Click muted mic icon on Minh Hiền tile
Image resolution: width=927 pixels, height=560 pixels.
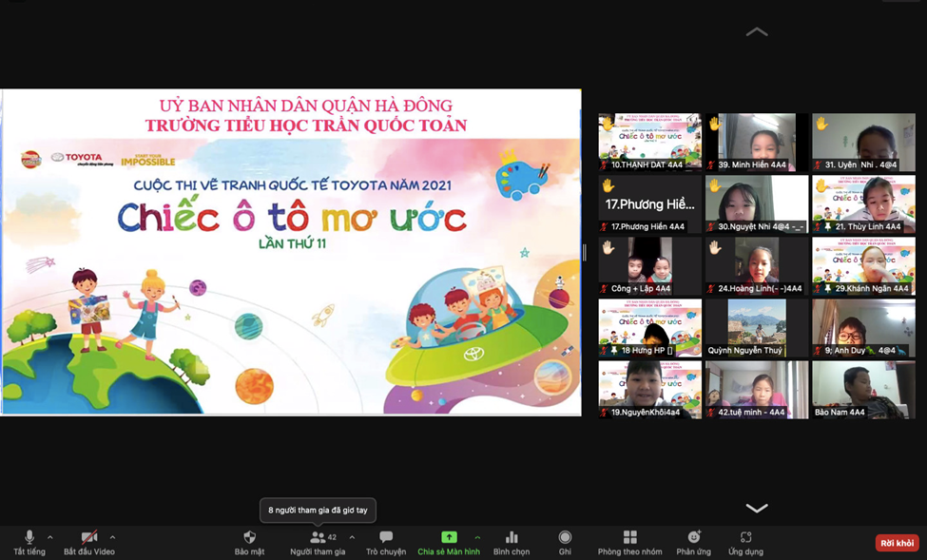coord(712,165)
